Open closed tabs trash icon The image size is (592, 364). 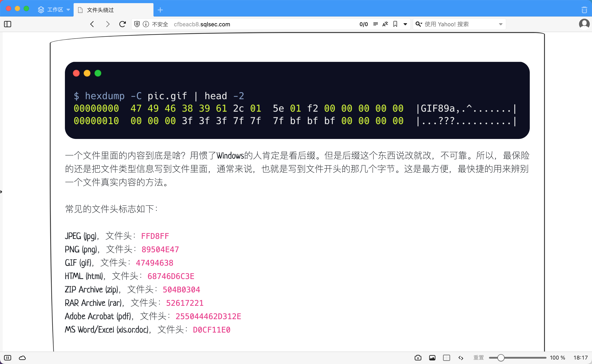pyautogui.click(x=585, y=10)
